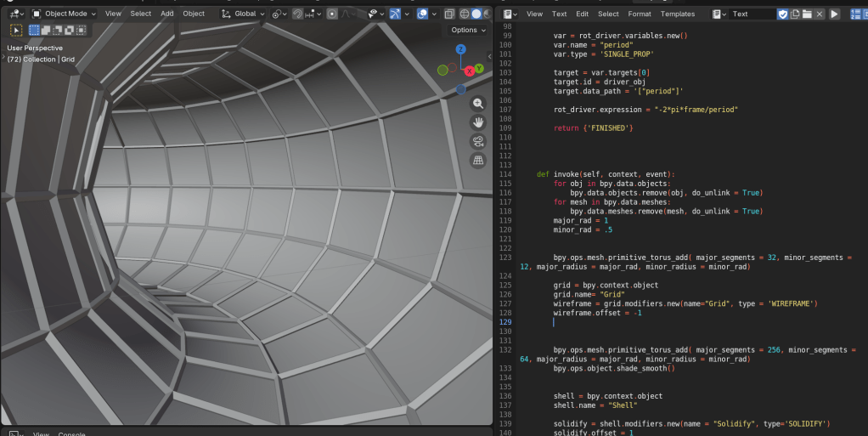Expand the viewport Options dropdown
Image resolution: width=868 pixels, height=436 pixels.
(469, 30)
